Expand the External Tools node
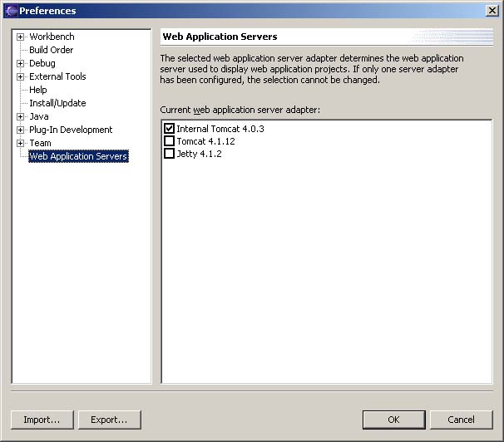Screen dimensions: 504x442 click(x=20, y=76)
